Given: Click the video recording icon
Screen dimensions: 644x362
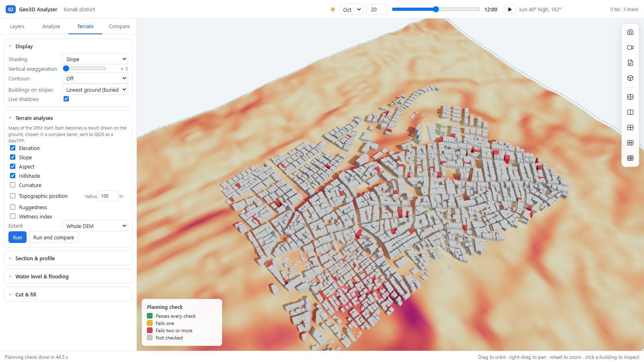Looking at the screenshot, I should click(x=630, y=47).
